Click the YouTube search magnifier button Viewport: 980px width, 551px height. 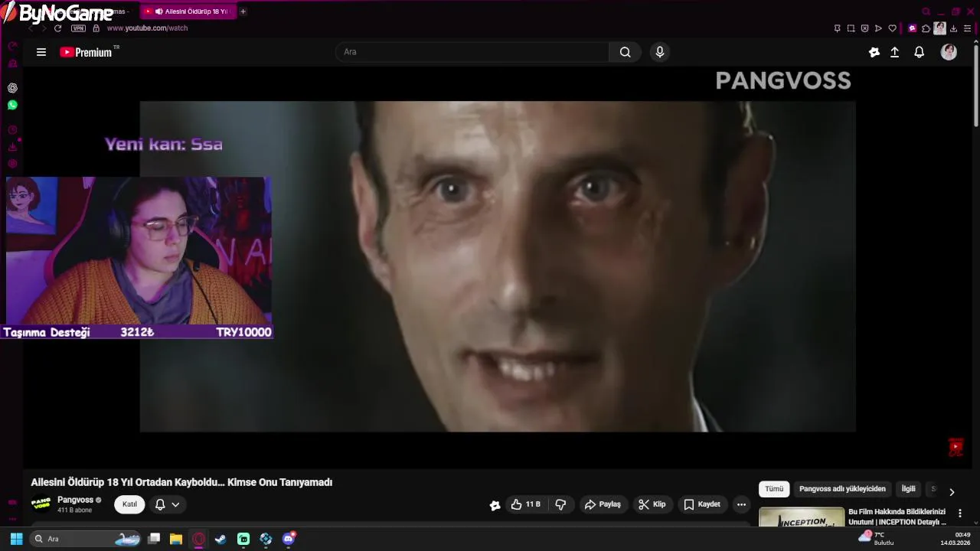(625, 52)
